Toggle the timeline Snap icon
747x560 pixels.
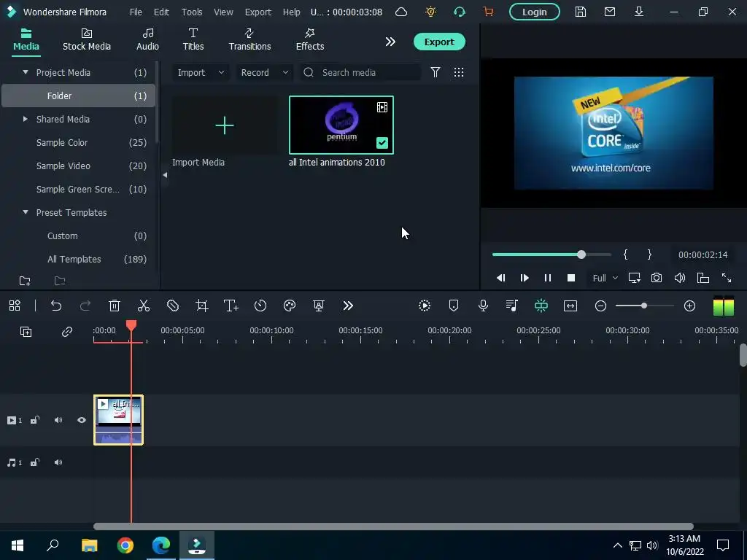[x=541, y=306]
